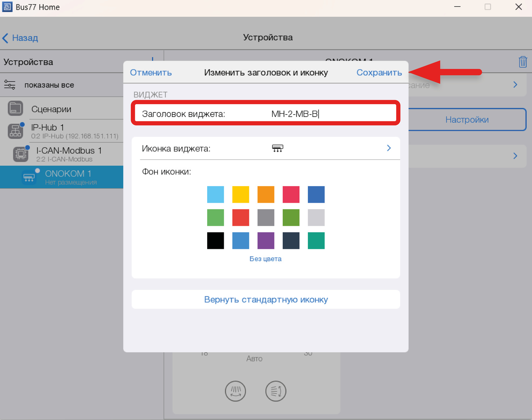Click the I-CAN-Modbus 1 chip icon

pos(21,154)
